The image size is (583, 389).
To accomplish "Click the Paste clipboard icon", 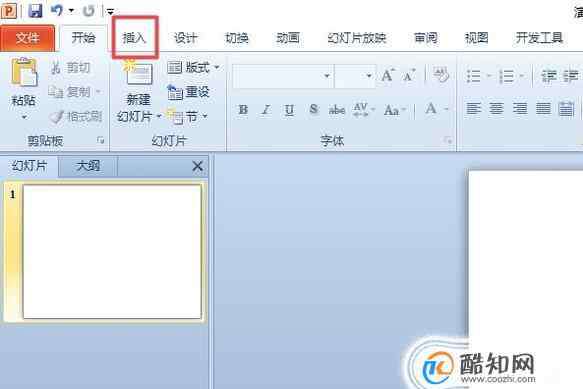I will coord(24,72).
